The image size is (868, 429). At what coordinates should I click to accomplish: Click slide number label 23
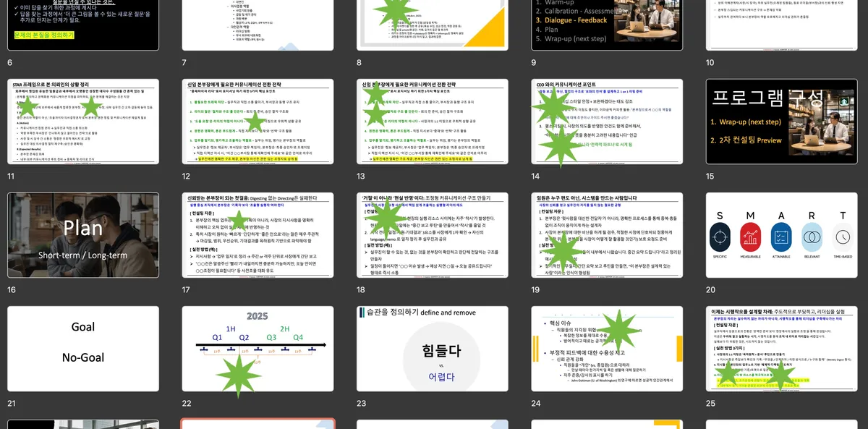[x=362, y=404]
